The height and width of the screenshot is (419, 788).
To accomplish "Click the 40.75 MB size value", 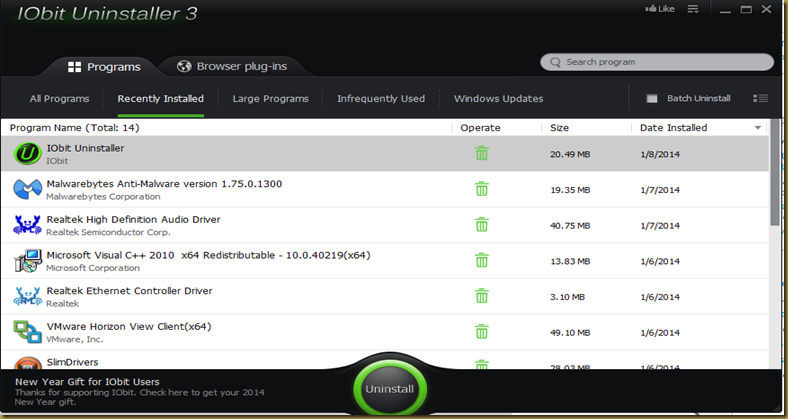I will click(x=570, y=226).
